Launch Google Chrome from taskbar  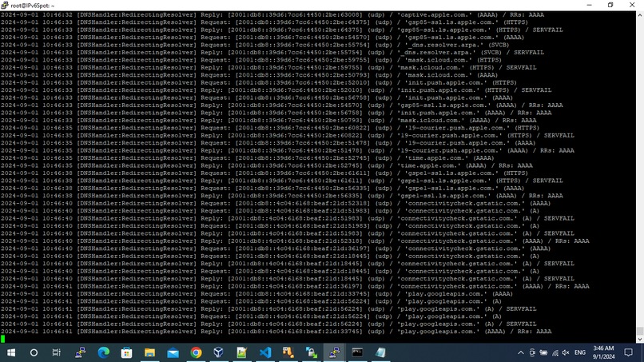coord(196,352)
